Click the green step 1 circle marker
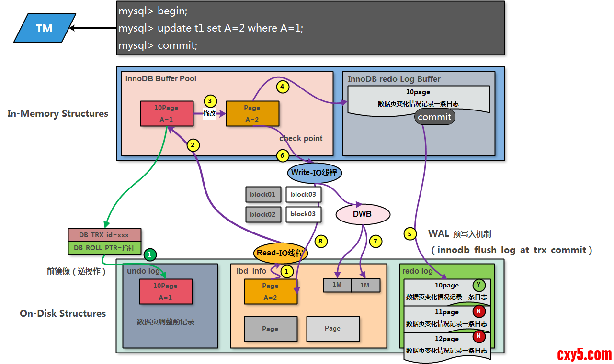Screen dimensions: 614x364 tap(150, 254)
